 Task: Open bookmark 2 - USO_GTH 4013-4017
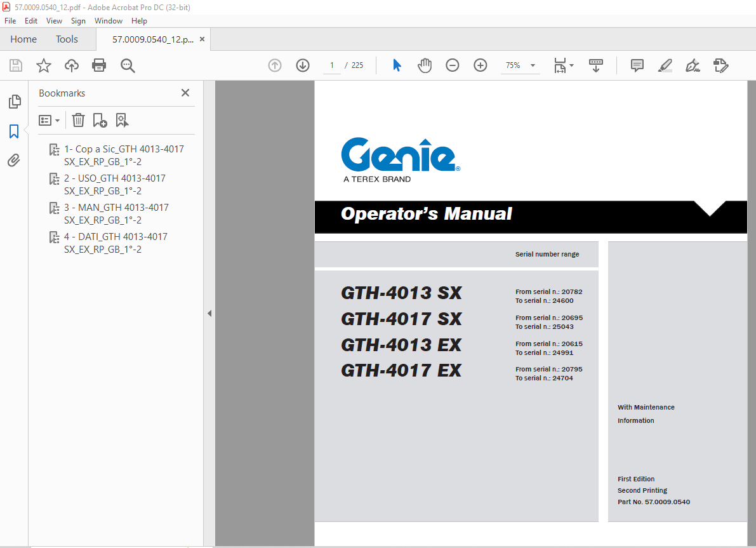click(115, 185)
